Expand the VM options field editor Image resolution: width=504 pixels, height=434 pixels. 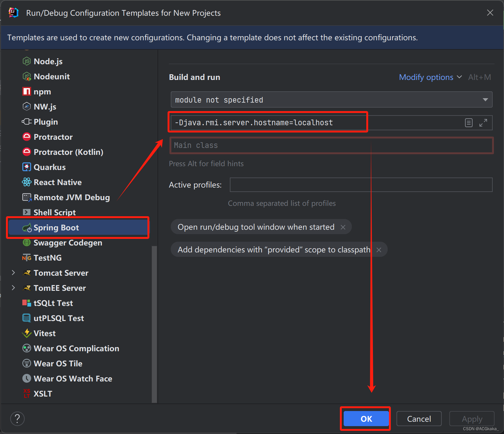483,123
